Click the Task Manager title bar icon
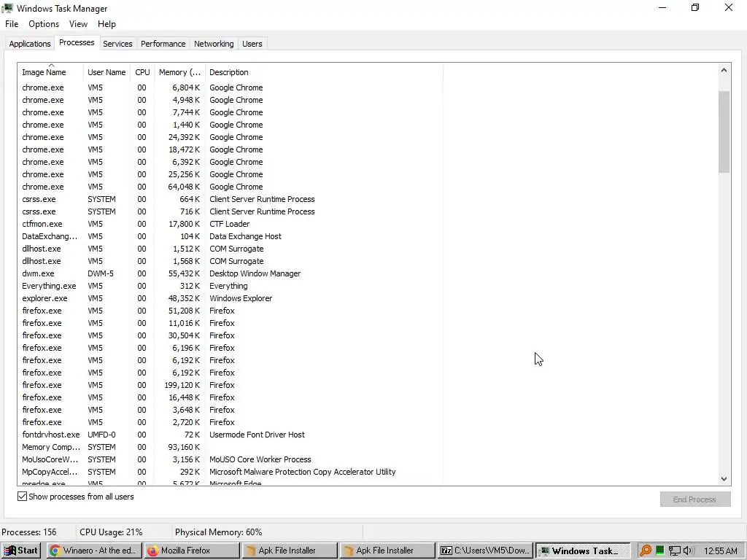 click(7, 8)
